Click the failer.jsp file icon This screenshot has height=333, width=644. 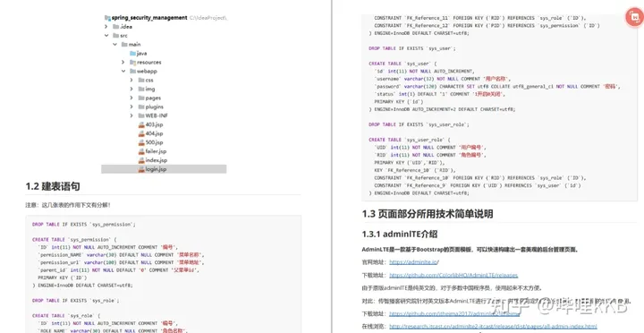(141, 151)
